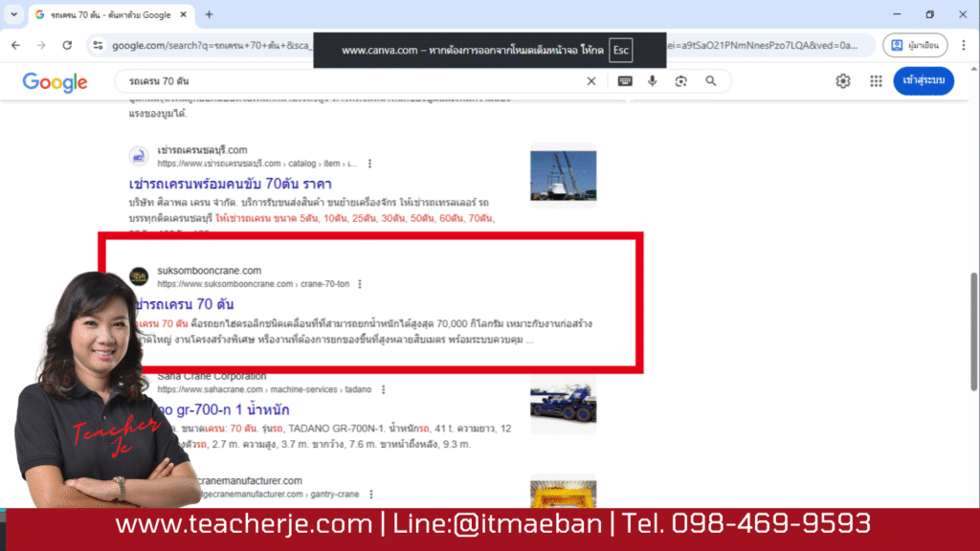The height and width of the screenshot is (551, 980).
Task: Switch to the Google search results tab
Action: [105, 14]
